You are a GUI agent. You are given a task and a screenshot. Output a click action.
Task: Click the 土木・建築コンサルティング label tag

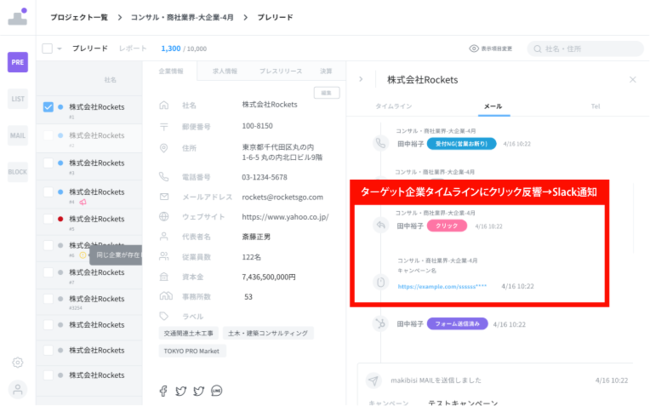(268, 333)
